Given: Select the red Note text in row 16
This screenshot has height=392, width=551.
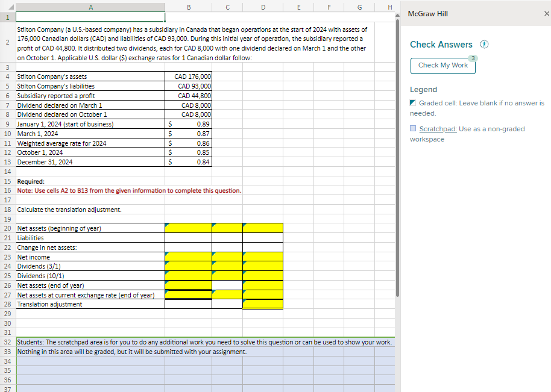Looking at the screenshot, I should click(x=129, y=190).
